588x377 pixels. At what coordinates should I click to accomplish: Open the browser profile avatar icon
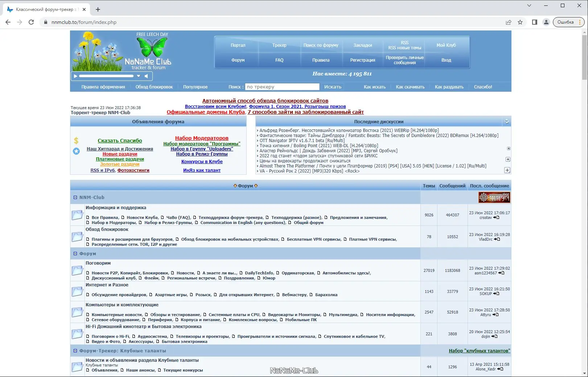tap(546, 22)
